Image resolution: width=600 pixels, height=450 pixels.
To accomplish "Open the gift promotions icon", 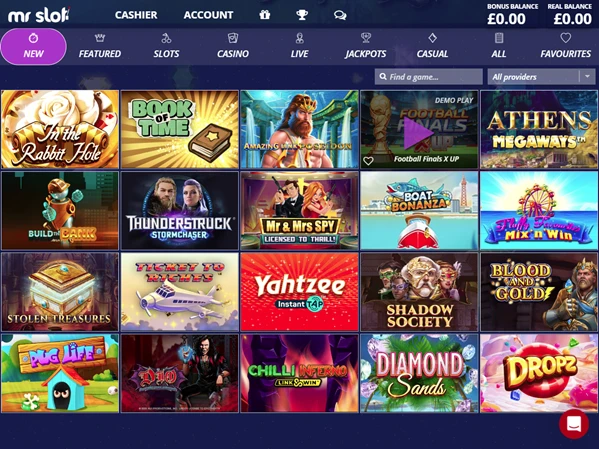I will click(264, 15).
